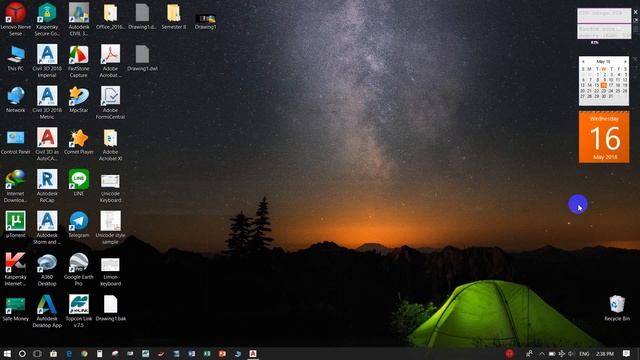The width and height of the screenshot is (640, 360).
Task: Open Comet Player shortcut
Action: point(78,142)
